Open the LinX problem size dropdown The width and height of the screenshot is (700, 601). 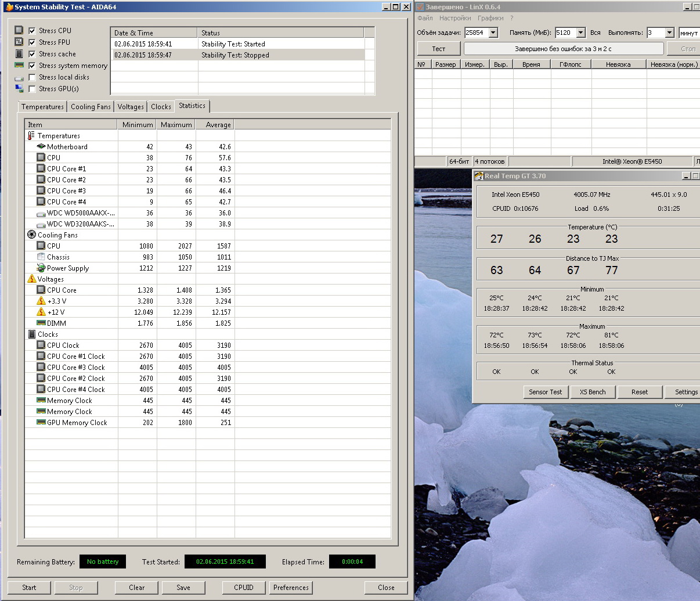point(493,33)
